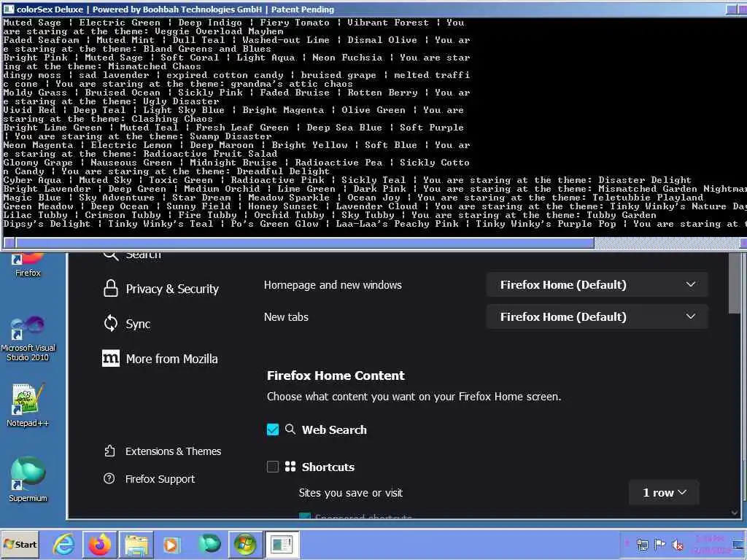Click the 'Firefox Home Content' heading
Screen dimensions: 747x560
point(336,376)
